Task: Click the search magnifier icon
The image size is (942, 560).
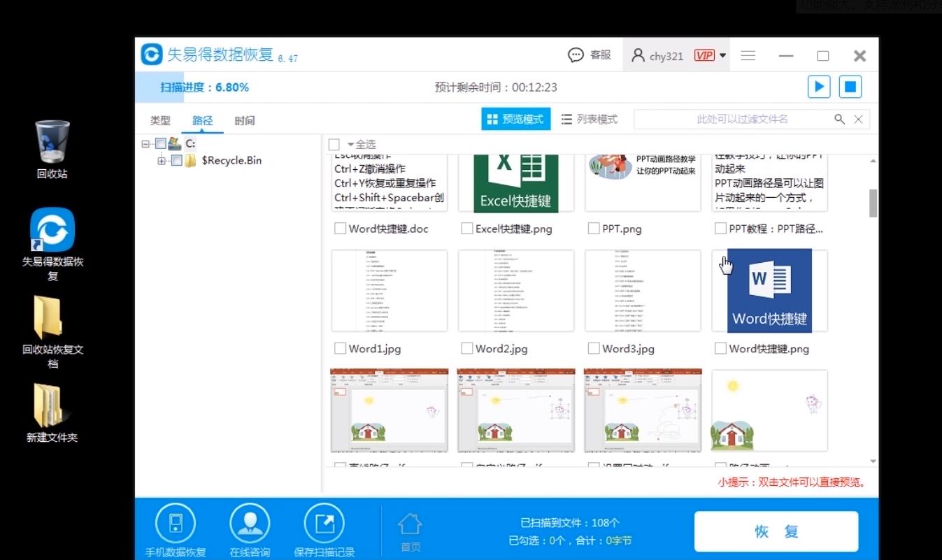Action: coord(840,119)
